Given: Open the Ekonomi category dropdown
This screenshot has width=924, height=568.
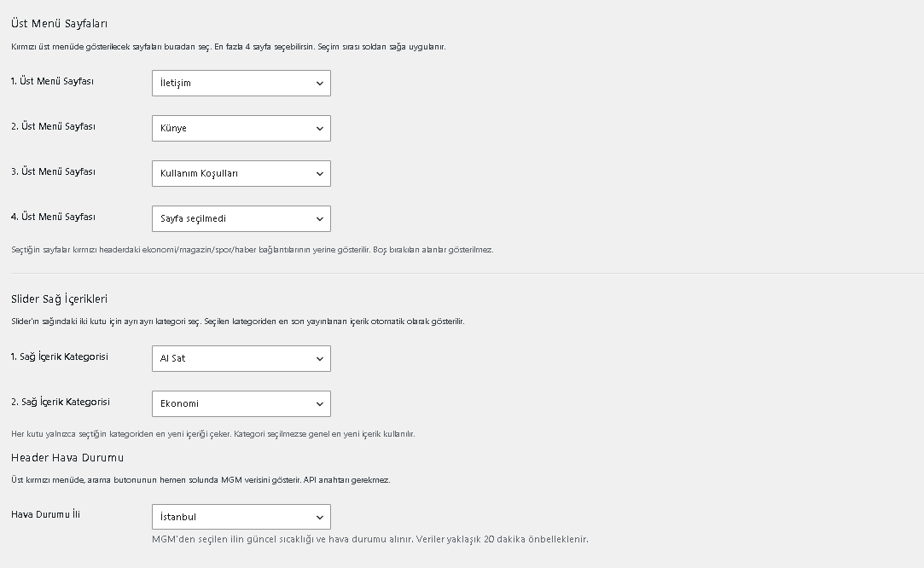Looking at the screenshot, I should click(241, 403).
